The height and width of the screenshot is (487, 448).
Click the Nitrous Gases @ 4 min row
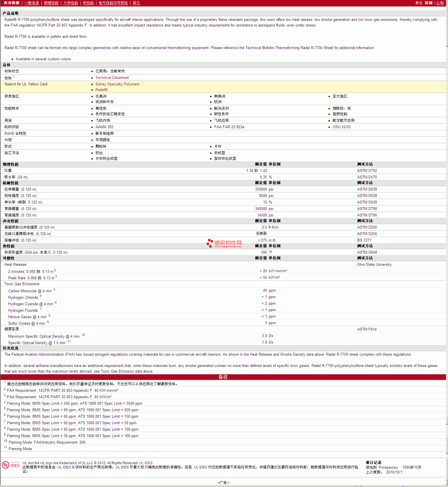tap(223, 316)
